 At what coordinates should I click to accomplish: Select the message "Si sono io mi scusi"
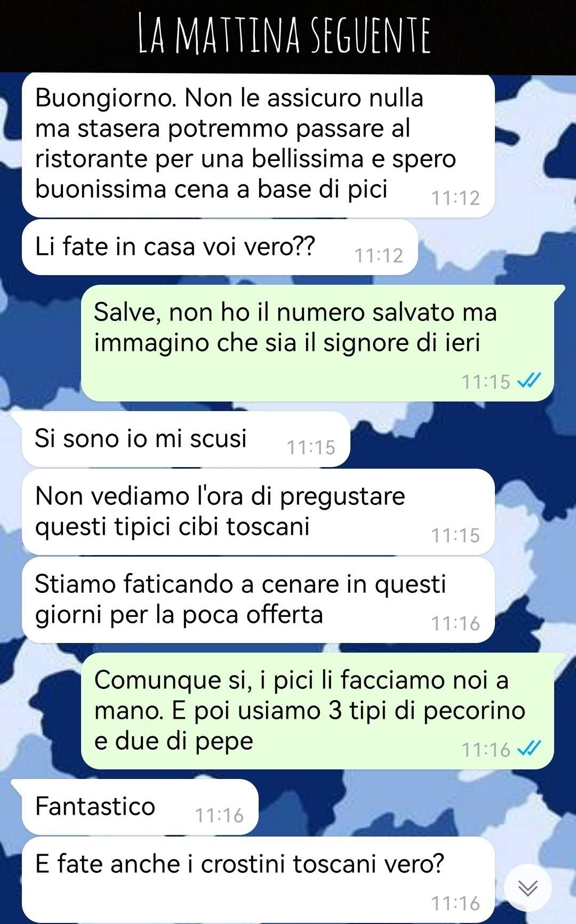click(x=186, y=439)
